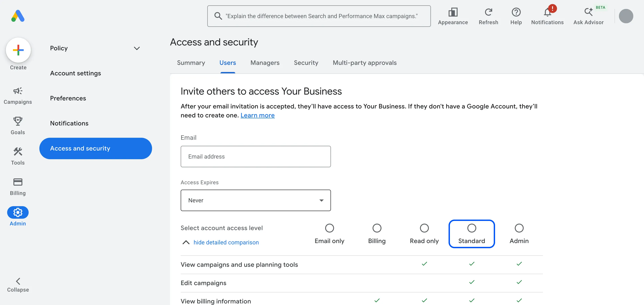The image size is (644, 305).
Task: Open the Appearance icon
Action: point(453,12)
